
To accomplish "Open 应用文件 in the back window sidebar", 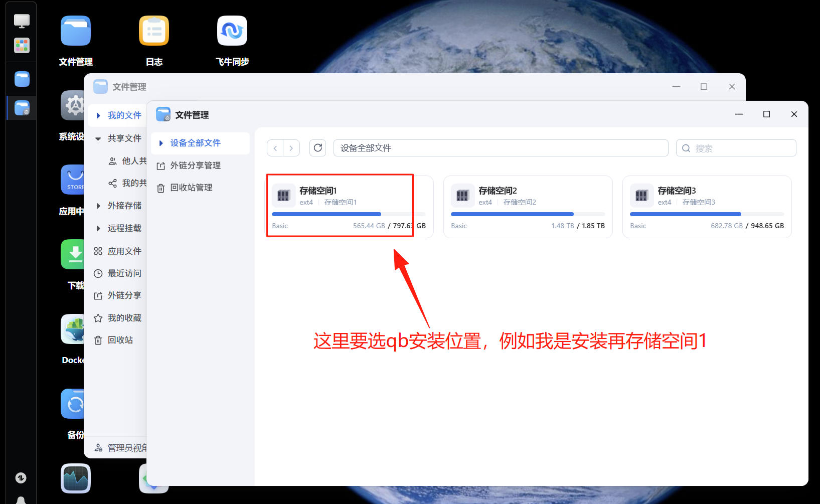I will (118, 251).
